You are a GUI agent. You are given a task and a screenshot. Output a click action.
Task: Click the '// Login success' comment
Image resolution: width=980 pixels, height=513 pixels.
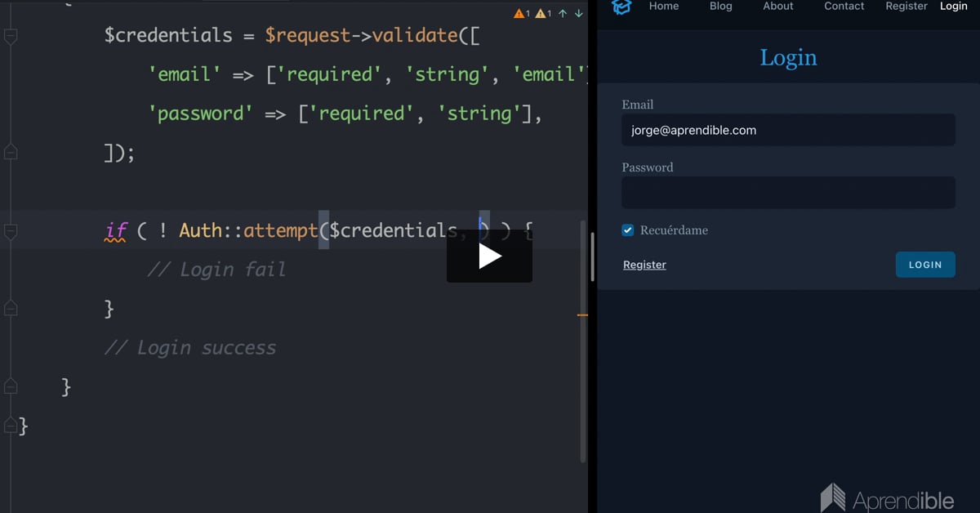190,348
